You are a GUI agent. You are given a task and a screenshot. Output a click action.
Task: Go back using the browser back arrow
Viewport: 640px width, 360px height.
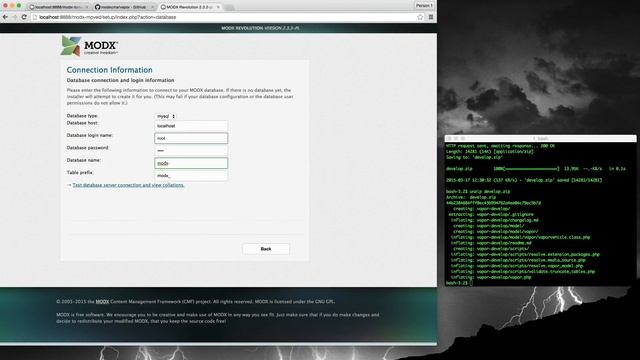[x=5, y=17]
